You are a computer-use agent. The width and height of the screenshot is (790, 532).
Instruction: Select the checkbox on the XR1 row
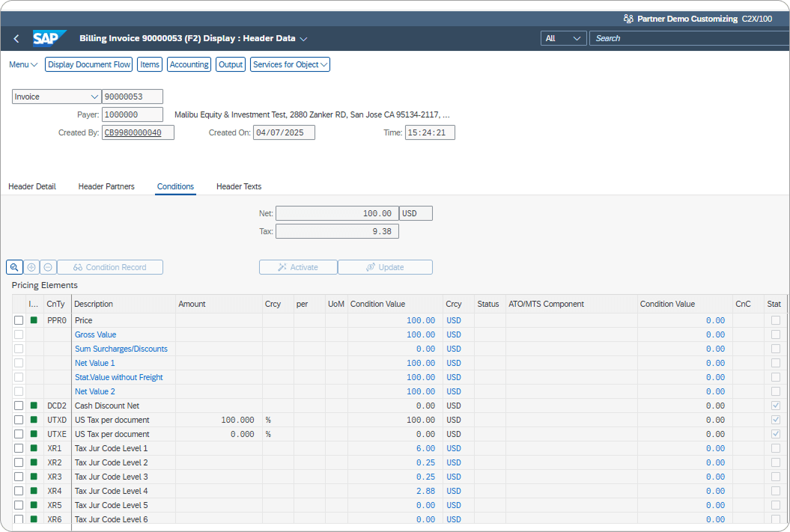[x=18, y=448]
